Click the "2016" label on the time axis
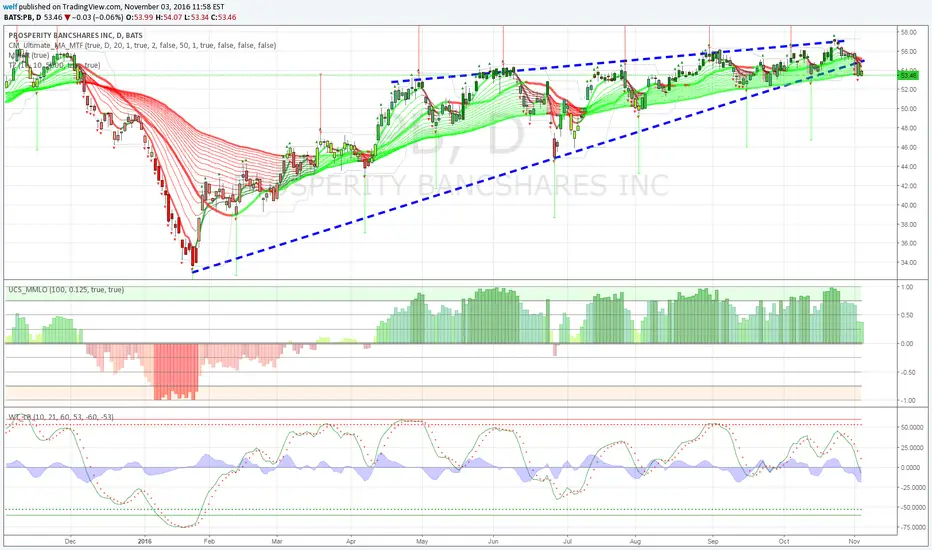Viewport: 932px width, 550px height. (144, 542)
